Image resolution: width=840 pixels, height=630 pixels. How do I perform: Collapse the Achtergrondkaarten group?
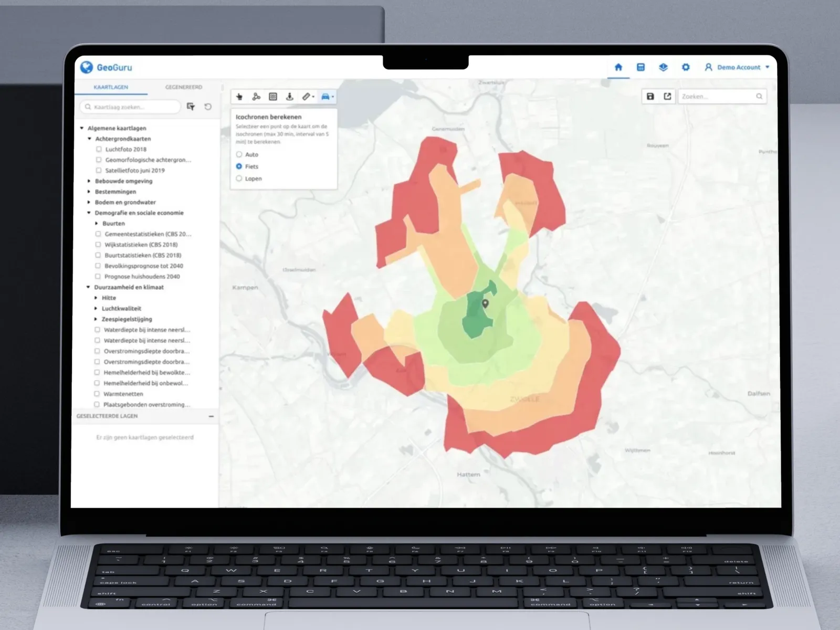coord(89,139)
